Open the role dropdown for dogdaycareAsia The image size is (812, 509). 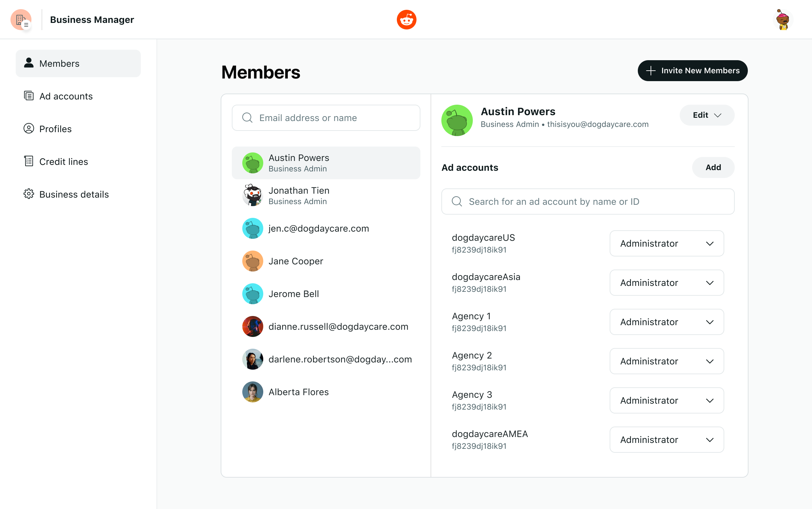[667, 283]
